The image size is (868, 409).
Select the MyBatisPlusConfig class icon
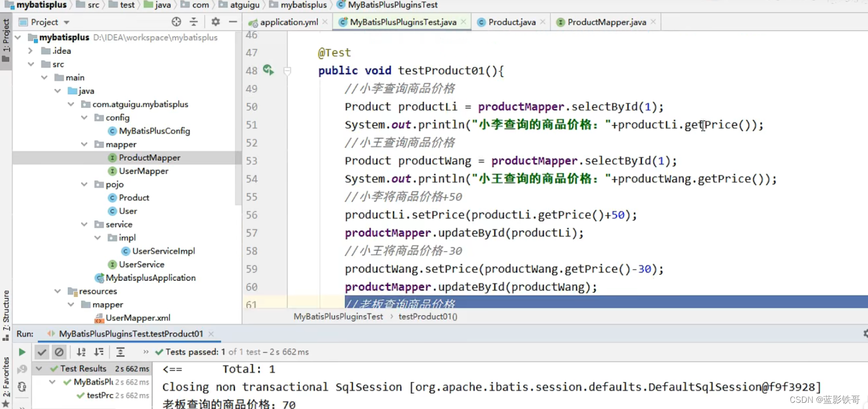112,131
